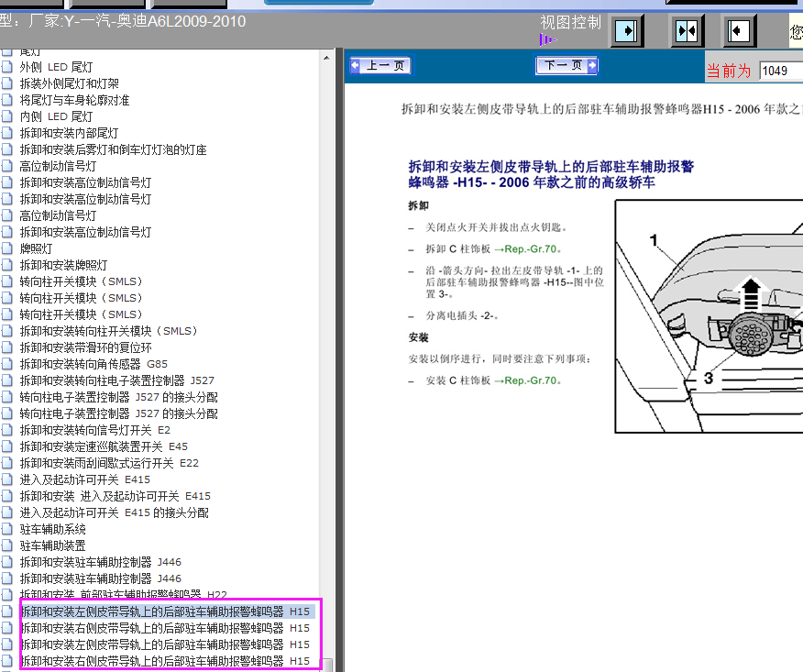Open the first Rep.-Gr.70 link under 拆卸
This screenshot has width=803, height=672.
[527, 249]
